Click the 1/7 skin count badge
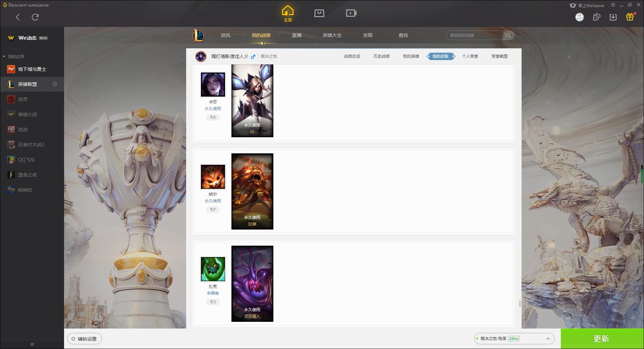The image size is (644, 349). [213, 210]
